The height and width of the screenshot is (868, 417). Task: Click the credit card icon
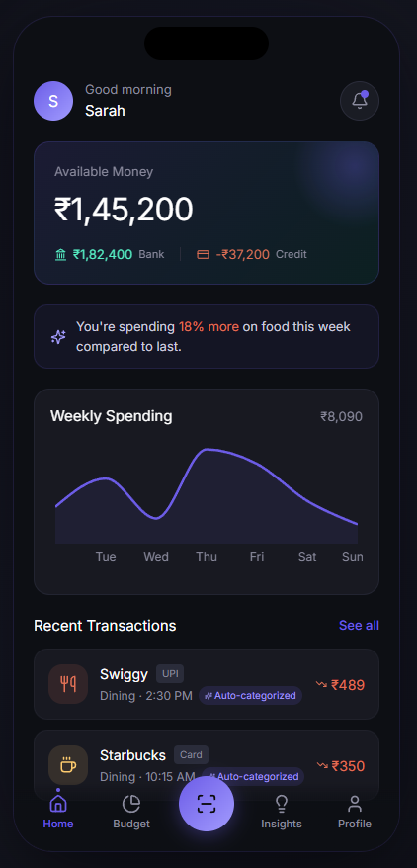pos(203,255)
